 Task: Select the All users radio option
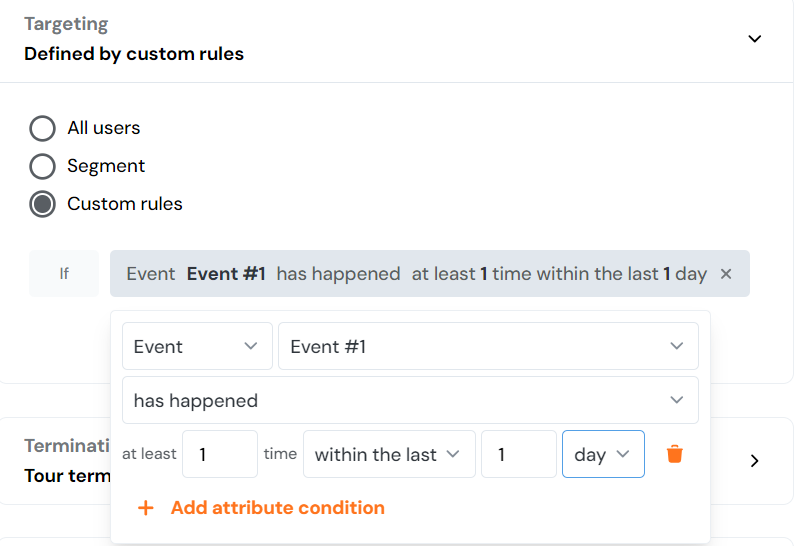[42, 128]
